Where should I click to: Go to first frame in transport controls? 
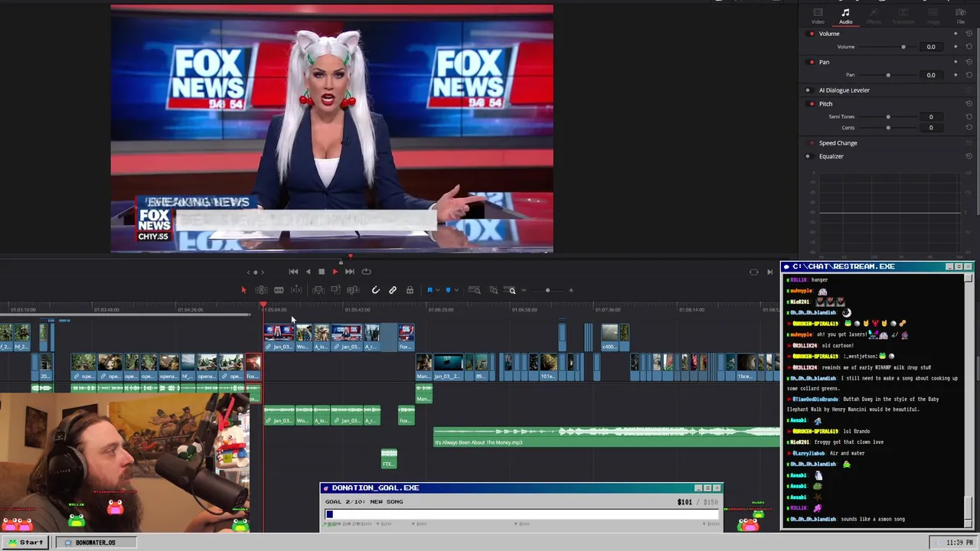coord(293,272)
